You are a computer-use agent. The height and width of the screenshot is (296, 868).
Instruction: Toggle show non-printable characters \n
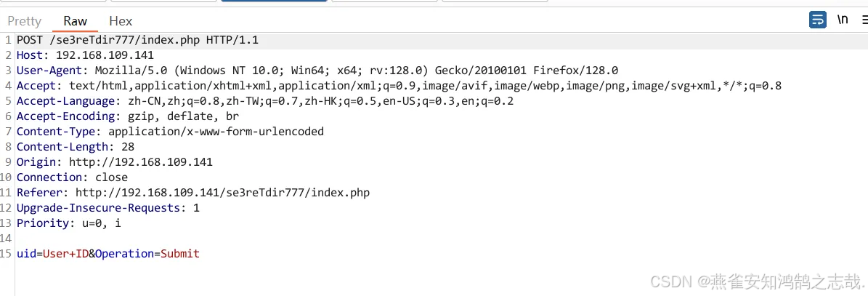(x=843, y=20)
